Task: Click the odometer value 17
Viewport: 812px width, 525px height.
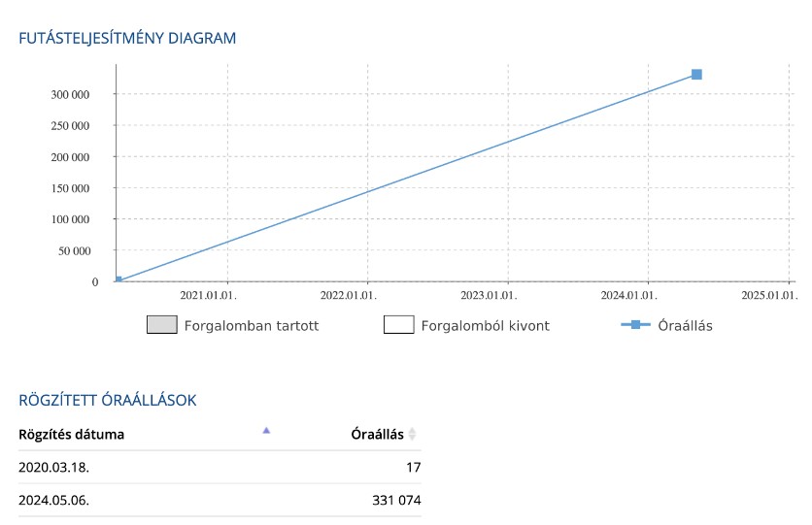Action: pyautogui.click(x=413, y=467)
